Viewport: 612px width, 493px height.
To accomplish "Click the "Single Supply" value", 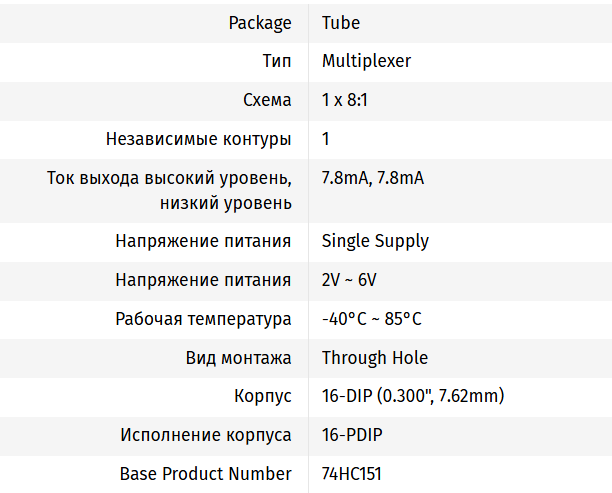I will pos(375,241).
